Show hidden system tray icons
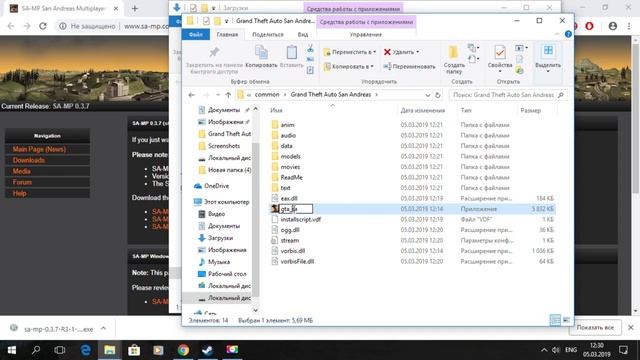Screen dimensions: 640x360 click(544, 350)
